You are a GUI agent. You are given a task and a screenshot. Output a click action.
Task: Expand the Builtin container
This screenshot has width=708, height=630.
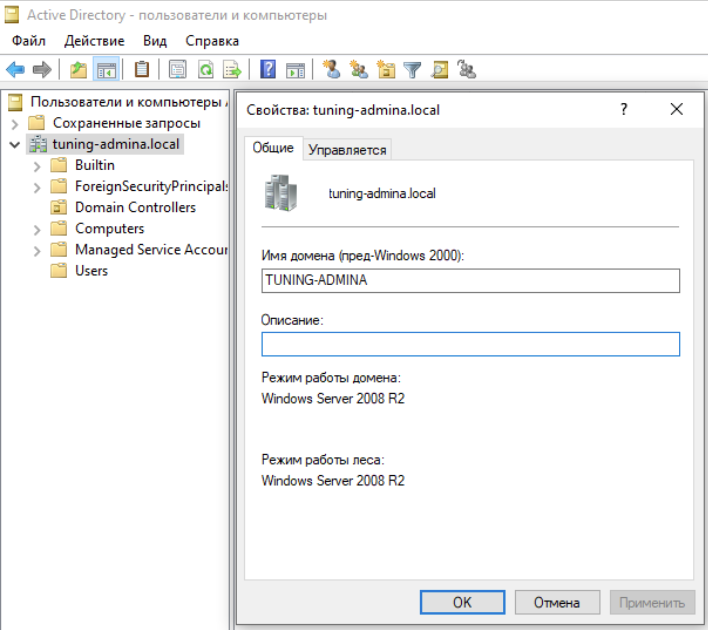click(37, 166)
